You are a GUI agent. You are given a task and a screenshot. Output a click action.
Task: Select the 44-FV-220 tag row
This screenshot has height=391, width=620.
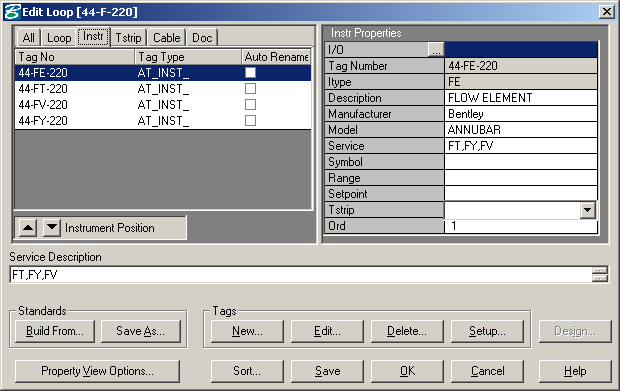[x=163, y=105]
